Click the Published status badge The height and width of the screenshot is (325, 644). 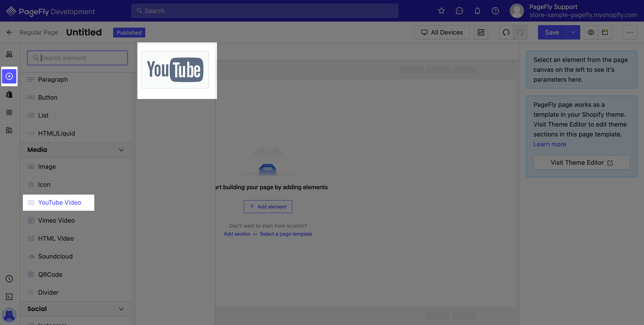[x=129, y=33]
